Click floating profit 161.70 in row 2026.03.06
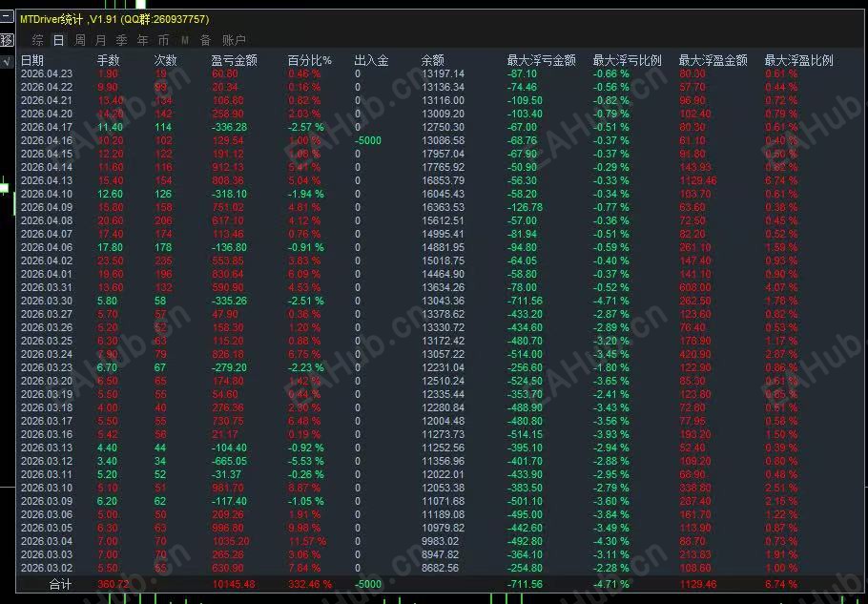The width and height of the screenshot is (868, 604). click(694, 514)
